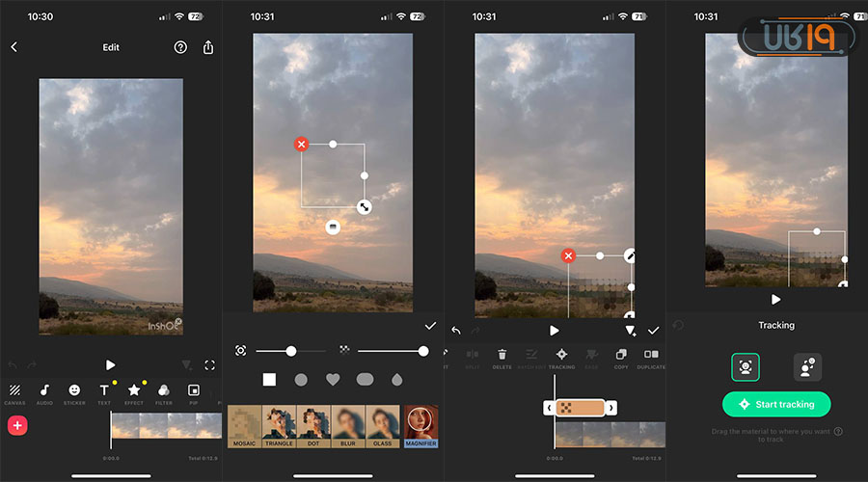Tap the red add media button
The width and height of the screenshot is (868, 482).
pos(17,425)
